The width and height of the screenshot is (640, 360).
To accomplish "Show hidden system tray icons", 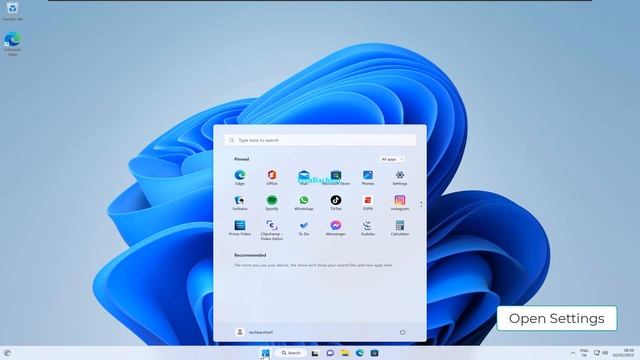I will click(573, 353).
